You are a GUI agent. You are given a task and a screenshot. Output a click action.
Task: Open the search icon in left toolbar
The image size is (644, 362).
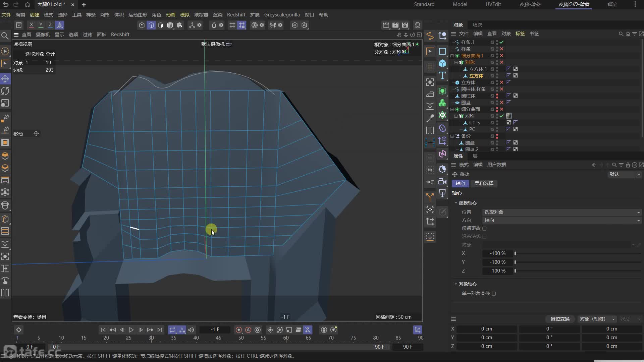tap(5, 36)
